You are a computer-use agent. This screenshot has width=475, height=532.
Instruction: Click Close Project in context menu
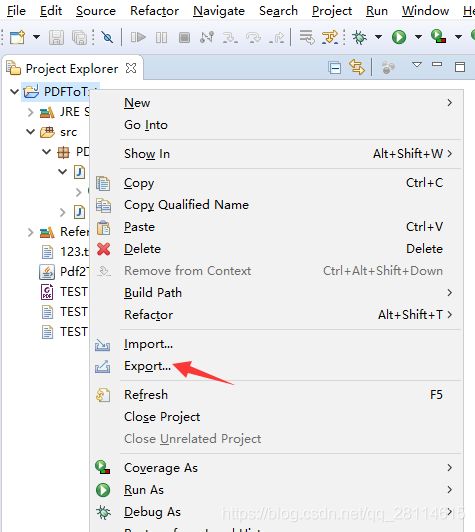click(x=162, y=417)
